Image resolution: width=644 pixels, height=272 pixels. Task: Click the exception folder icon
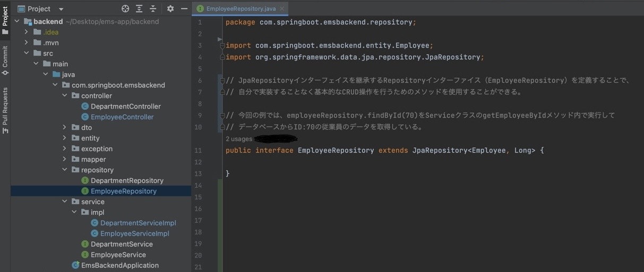coord(75,148)
